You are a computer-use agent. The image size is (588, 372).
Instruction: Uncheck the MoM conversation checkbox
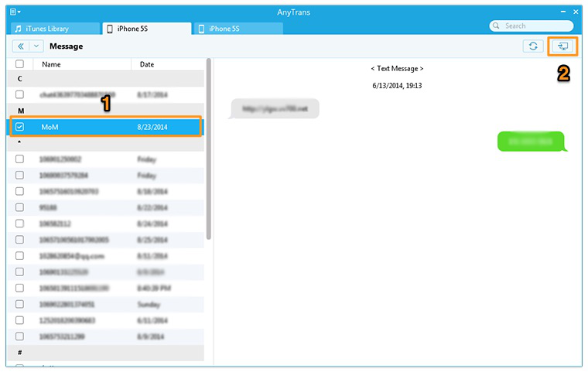[19, 127]
